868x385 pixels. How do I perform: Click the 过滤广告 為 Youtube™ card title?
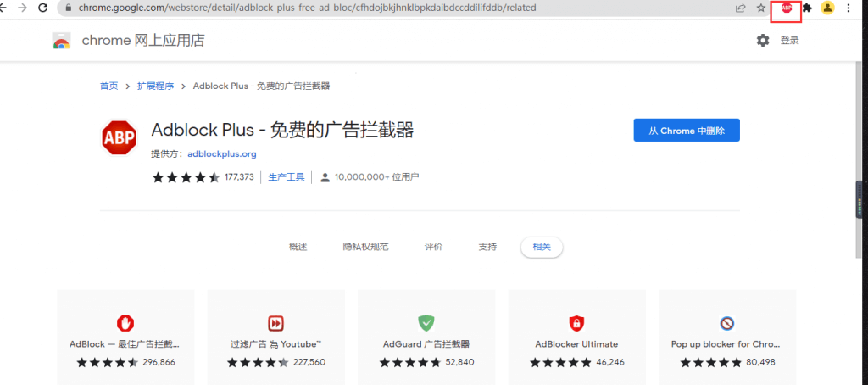275,344
